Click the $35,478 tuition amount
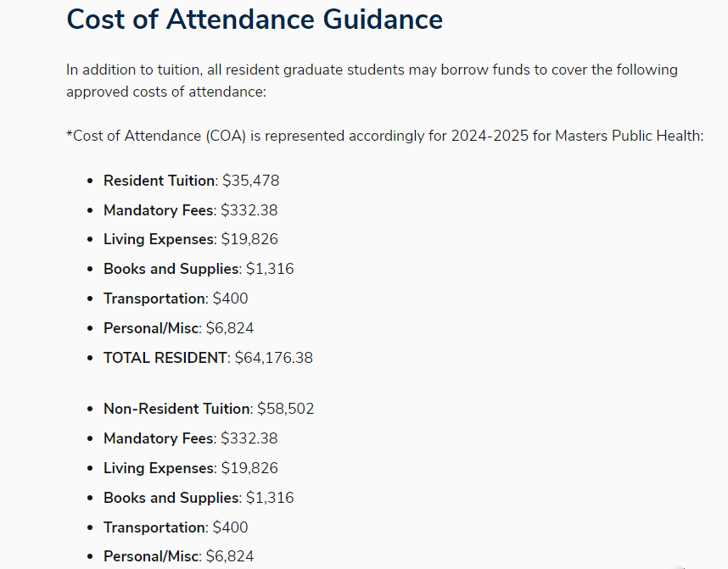728x569 pixels. click(x=251, y=181)
